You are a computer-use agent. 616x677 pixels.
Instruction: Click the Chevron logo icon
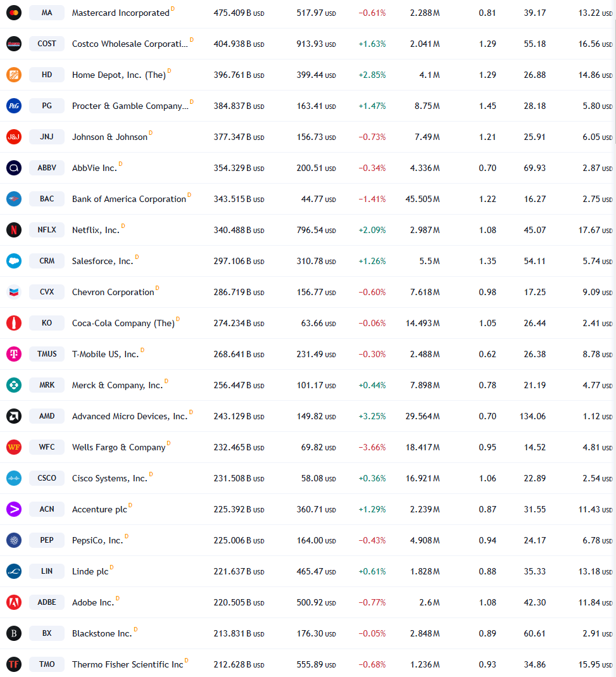click(x=14, y=293)
